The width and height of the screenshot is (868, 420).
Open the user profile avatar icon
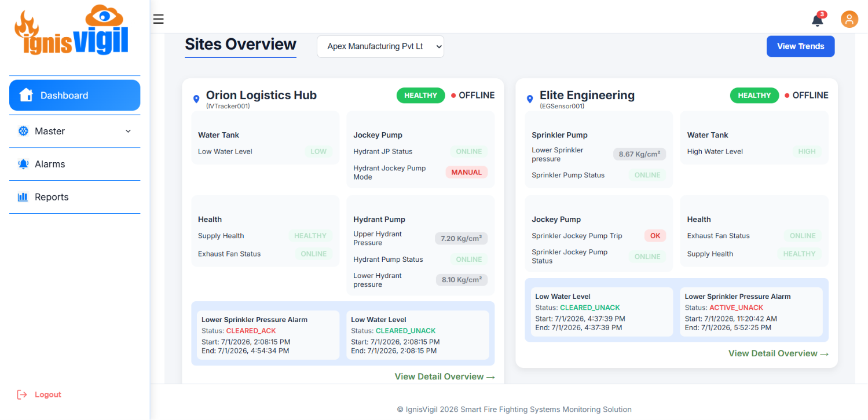(849, 20)
